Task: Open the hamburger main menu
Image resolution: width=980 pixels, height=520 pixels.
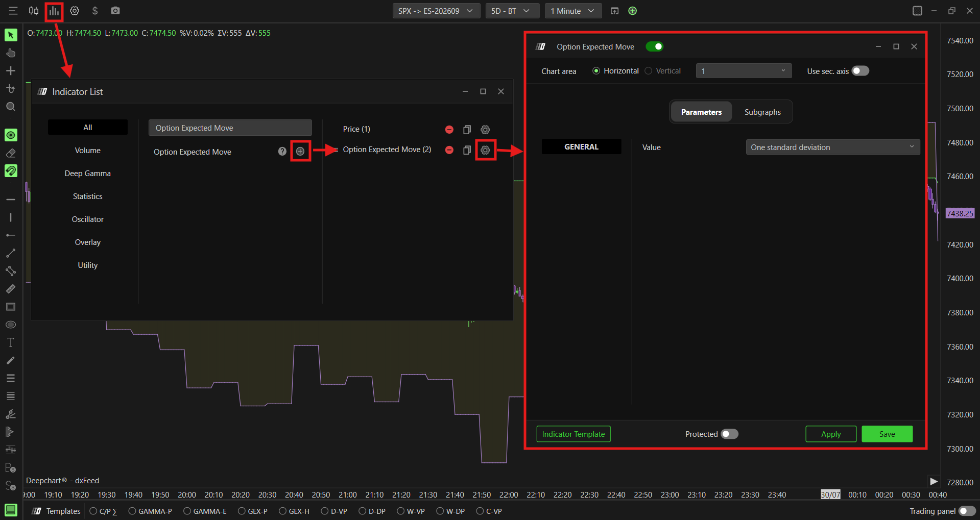Action: pos(13,11)
